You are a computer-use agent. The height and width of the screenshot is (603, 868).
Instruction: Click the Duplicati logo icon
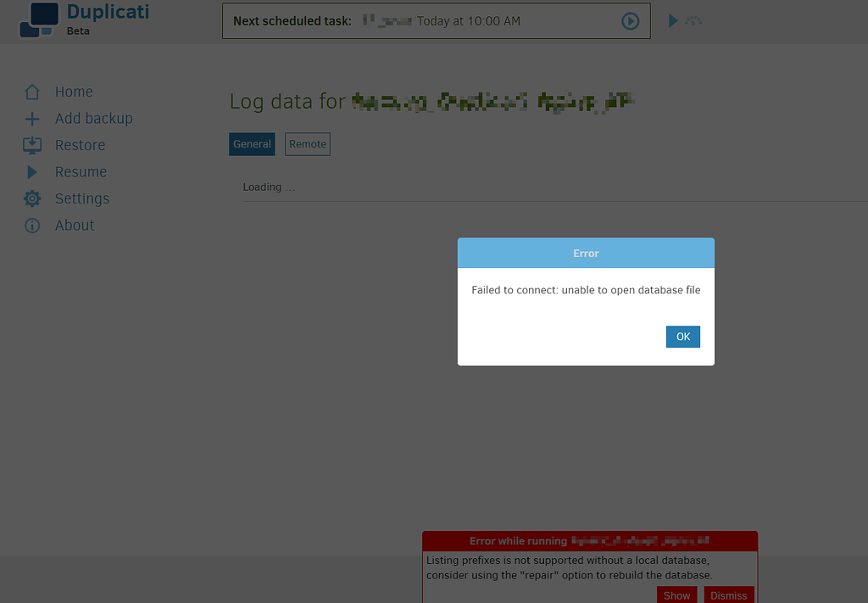pos(38,20)
